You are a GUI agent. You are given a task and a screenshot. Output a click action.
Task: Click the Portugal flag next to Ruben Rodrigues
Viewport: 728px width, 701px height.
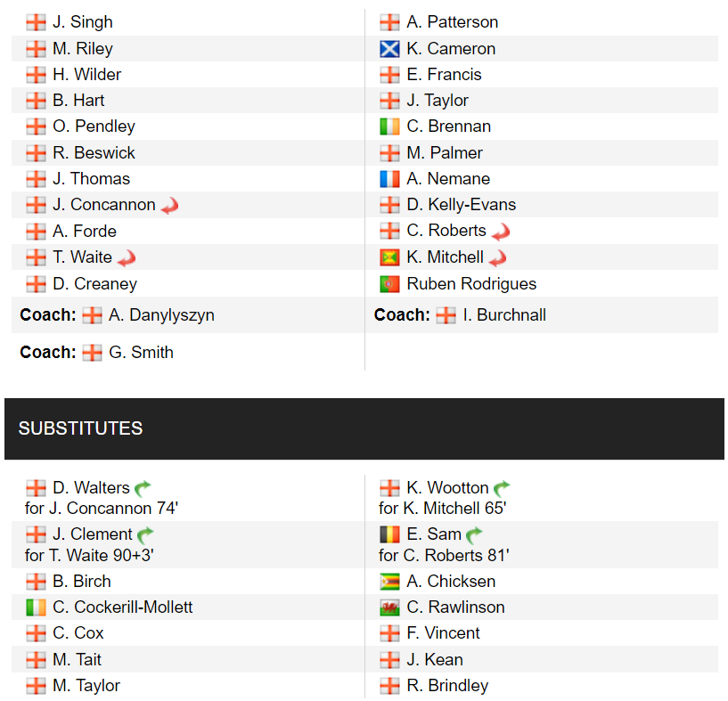[389, 284]
